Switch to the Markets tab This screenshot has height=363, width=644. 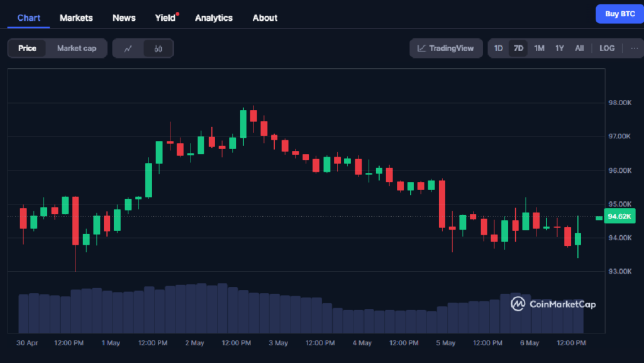(76, 18)
